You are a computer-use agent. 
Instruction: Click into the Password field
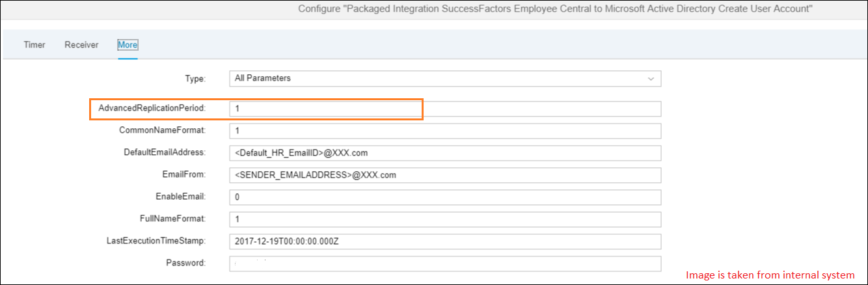click(445, 264)
